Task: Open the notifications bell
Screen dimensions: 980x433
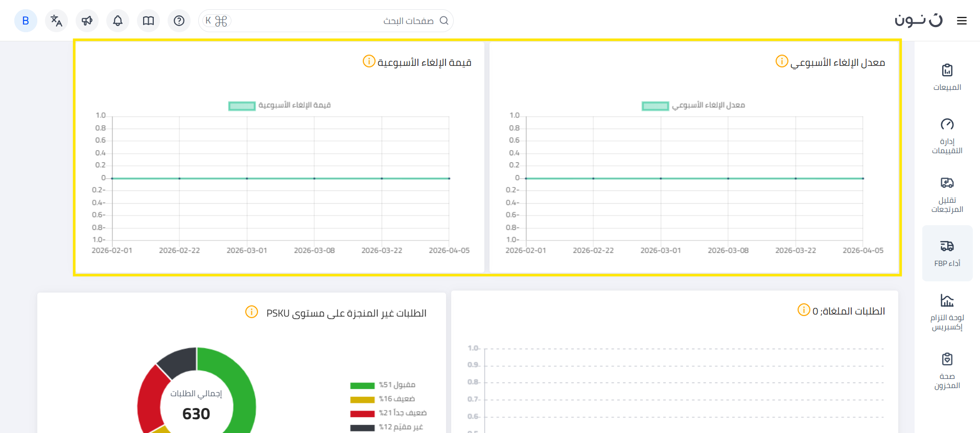Action: click(x=118, y=21)
